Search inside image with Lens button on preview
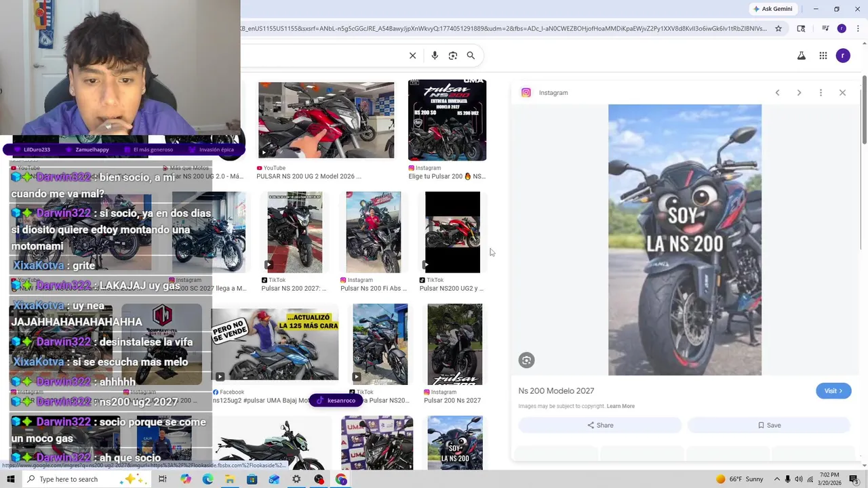 click(x=526, y=361)
